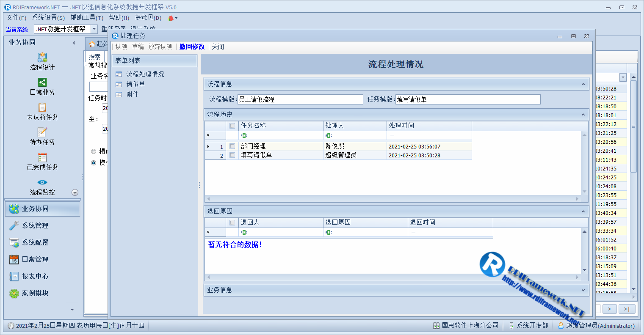The image size is (644, 335).
Task: Open the 提意见(D) menu
Action: (x=148, y=18)
